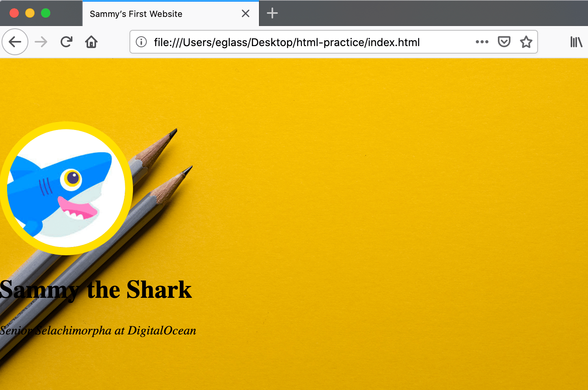This screenshot has width=588, height=390.
Task: Click the Sammy the Shark heading
Action: 96,290
